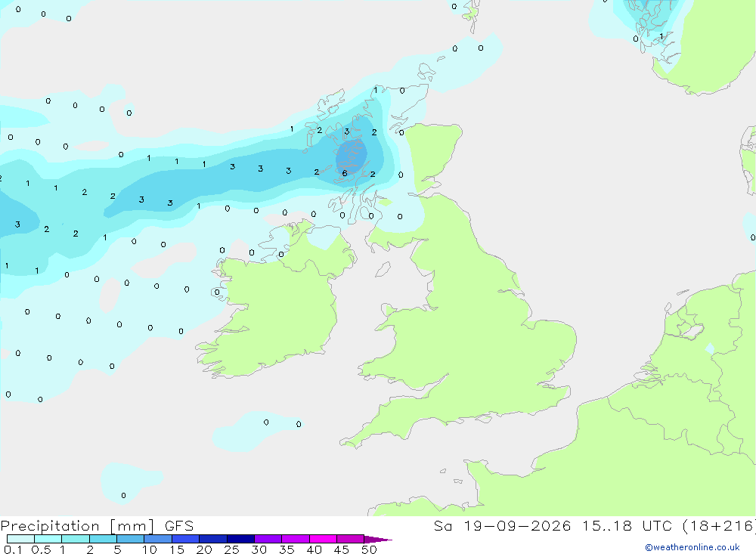Click the 45–50 mm legend swatch
Image resolution: width=756 pixels, height=554 pixels.
point(350,539)
